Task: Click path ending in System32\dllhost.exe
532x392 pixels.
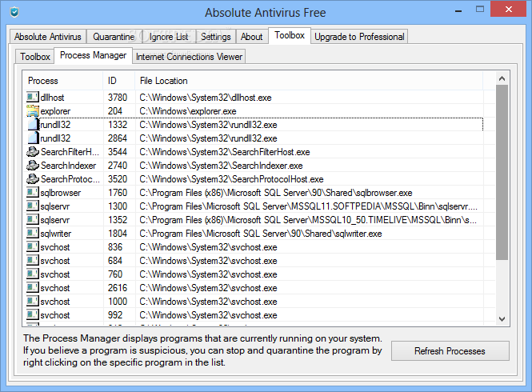Action: [x=206, y=98]
